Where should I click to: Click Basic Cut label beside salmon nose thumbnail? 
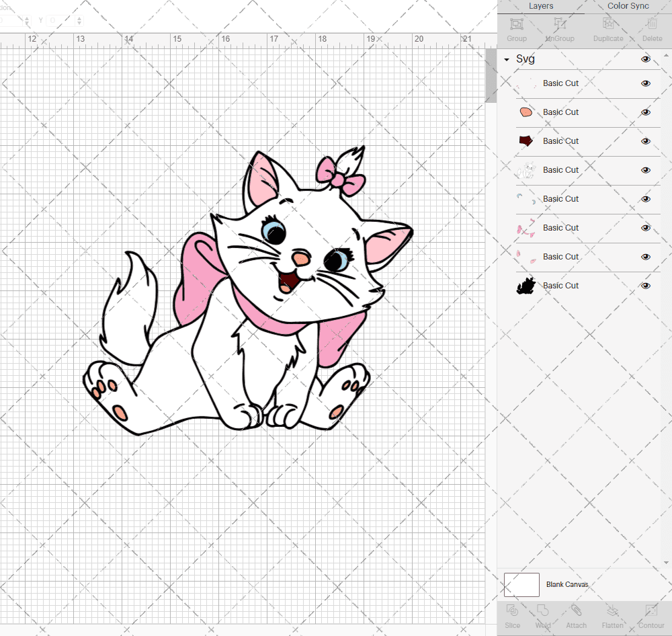point(560,112)
